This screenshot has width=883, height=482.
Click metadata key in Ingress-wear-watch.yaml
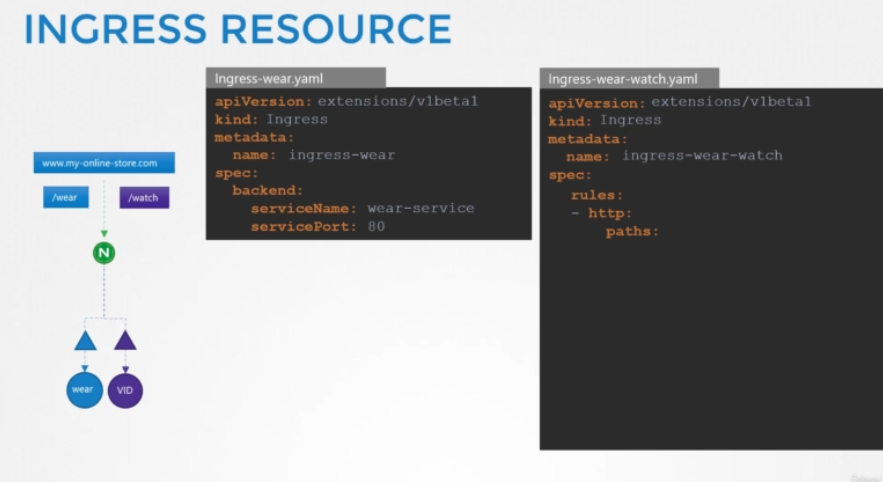click(588, 139)
